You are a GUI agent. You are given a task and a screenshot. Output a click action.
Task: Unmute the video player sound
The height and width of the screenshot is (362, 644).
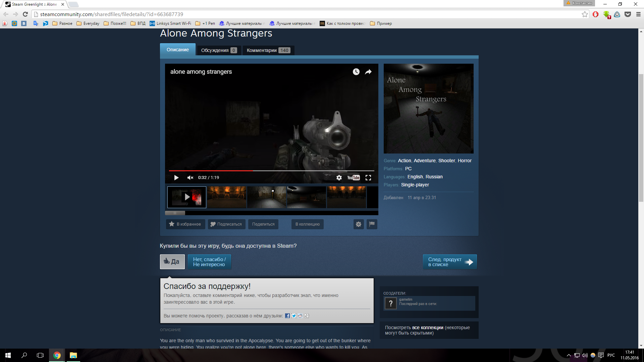tap(190, 178)
